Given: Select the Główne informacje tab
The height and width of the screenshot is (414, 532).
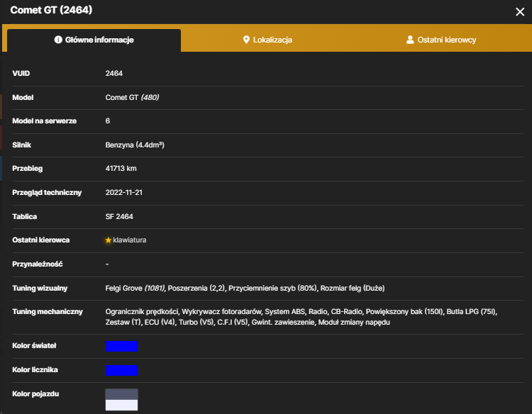Looking at the screenshot, I should [x=94, y=40].
